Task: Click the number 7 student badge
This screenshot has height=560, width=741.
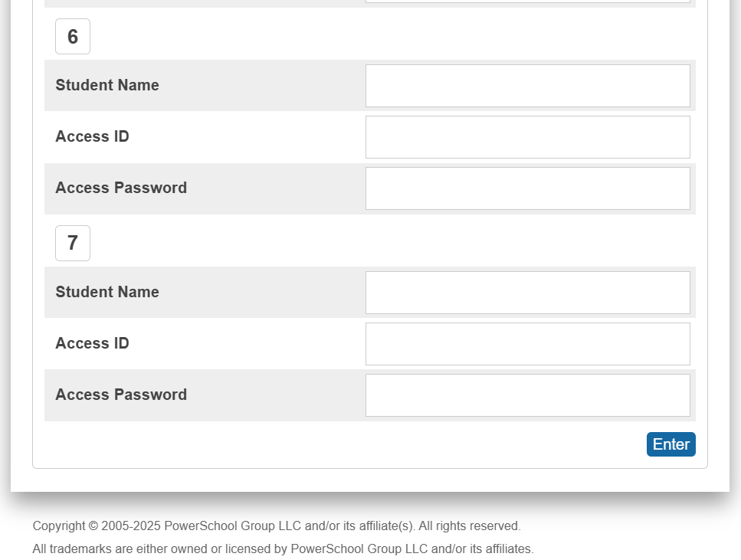Action: pyautogui.click(x=73, y=243)
